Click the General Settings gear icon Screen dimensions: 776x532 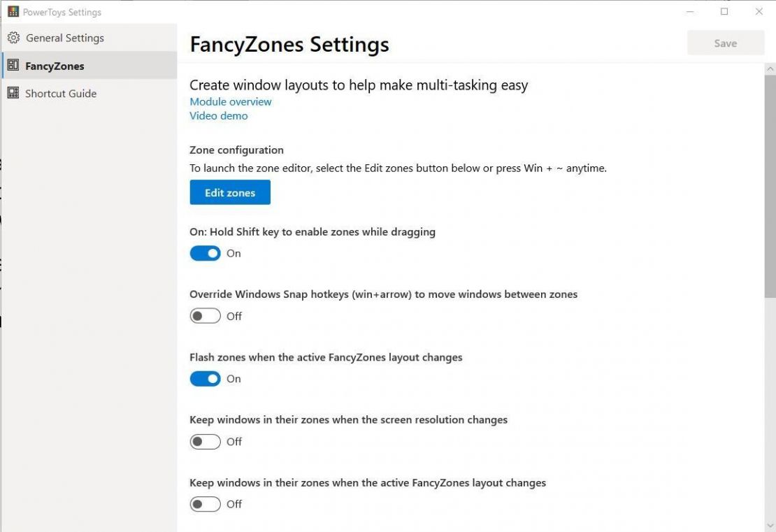click(13, 37)
